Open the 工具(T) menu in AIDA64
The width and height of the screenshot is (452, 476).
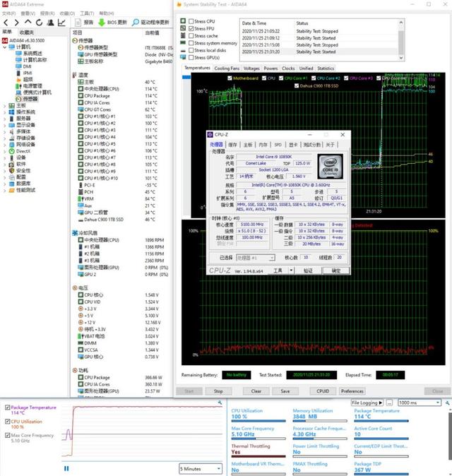click(x=87, y=13)
